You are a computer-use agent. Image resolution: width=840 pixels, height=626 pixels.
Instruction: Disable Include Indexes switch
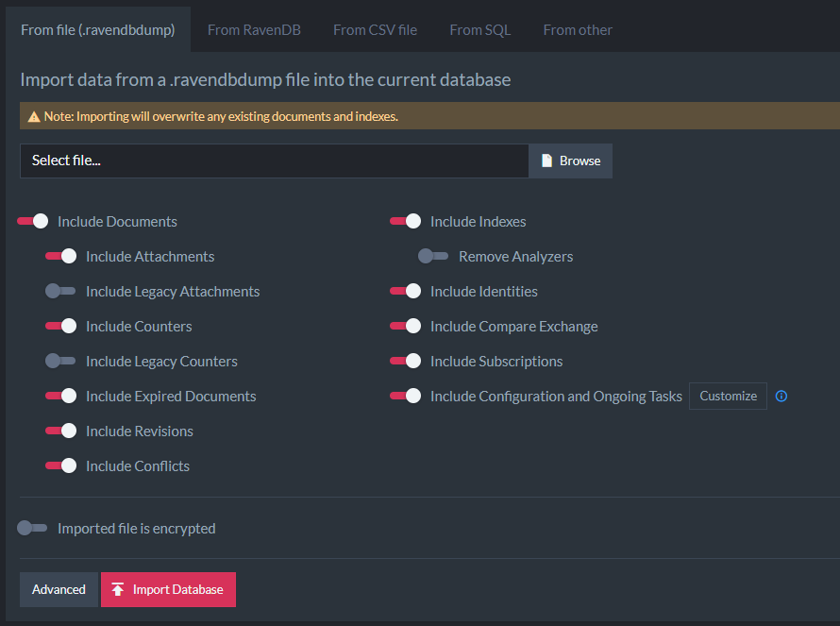[406, 221]
